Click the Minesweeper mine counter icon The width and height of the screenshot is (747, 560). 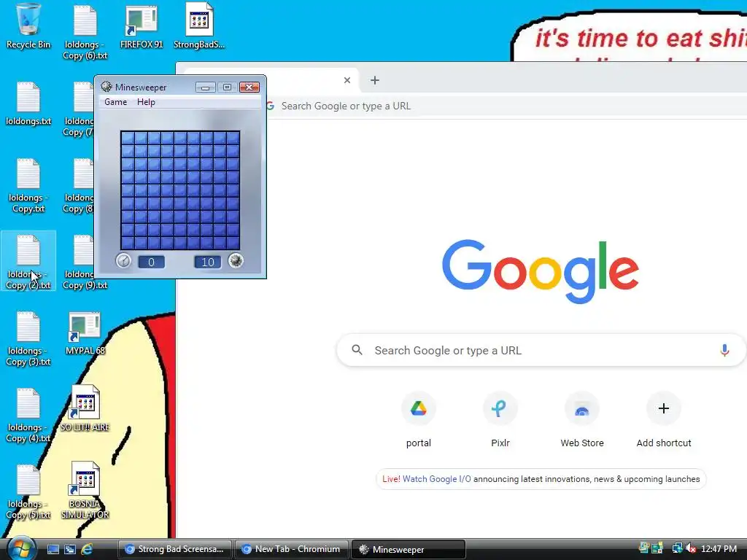[x=236, y=260]
